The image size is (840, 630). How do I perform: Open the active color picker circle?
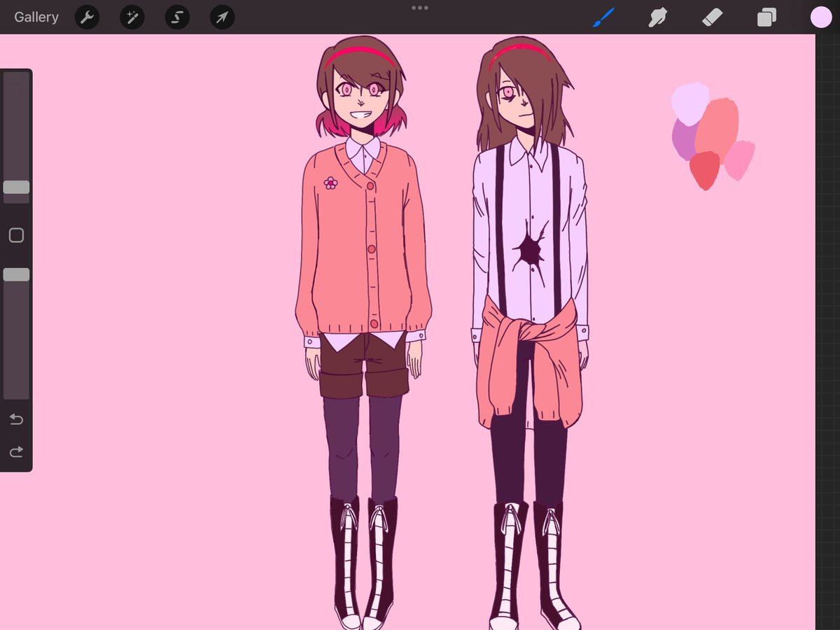[x=821, y=17]
